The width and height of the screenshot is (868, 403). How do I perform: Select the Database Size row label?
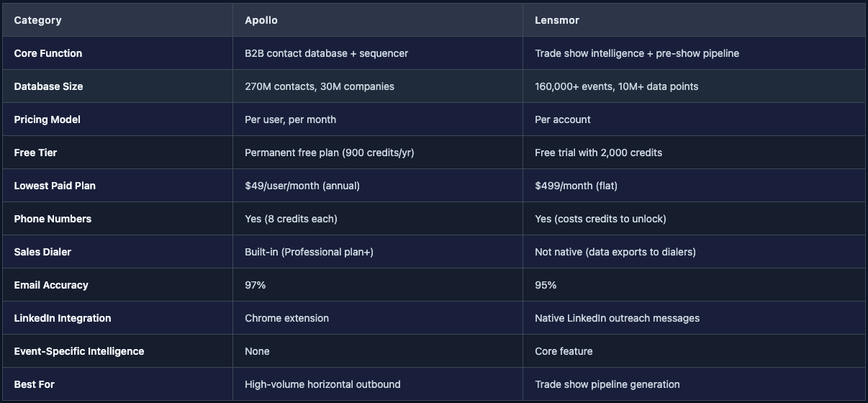48,86
